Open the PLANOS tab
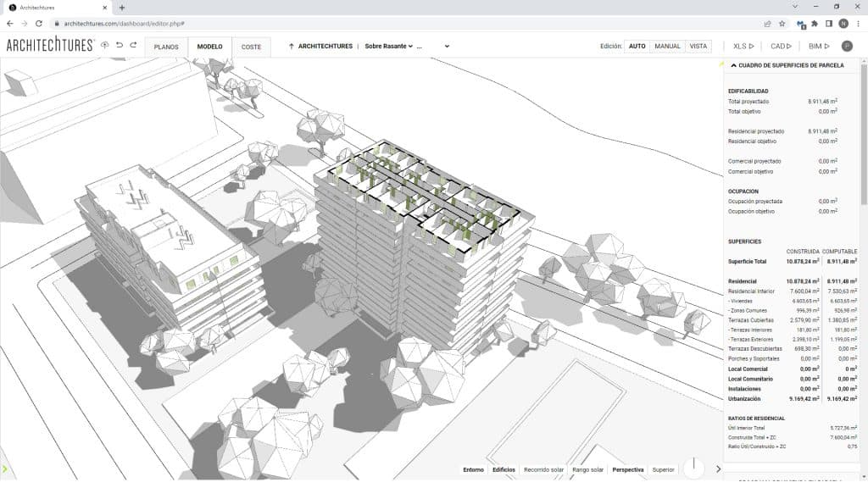This screenshot has height=488, width=868. 167,47
